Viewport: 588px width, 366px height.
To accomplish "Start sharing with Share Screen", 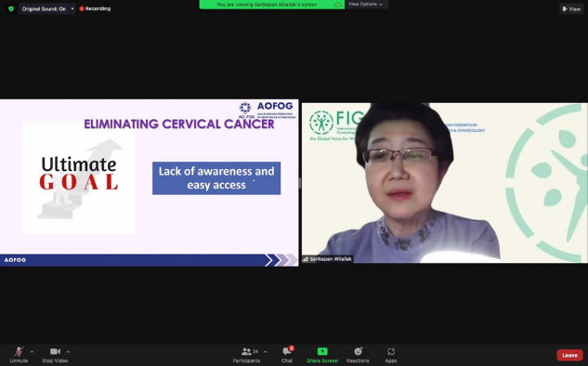I will (x=322, y=355).
